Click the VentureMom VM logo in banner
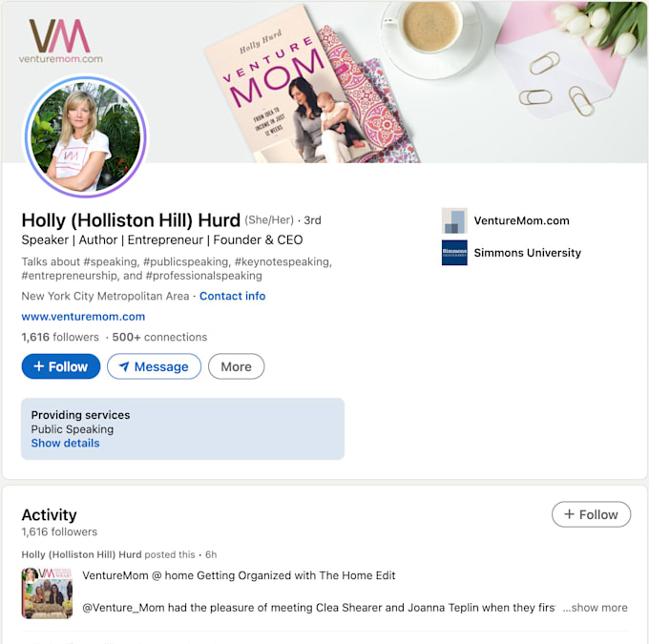This screenshot has height=644, width=649. [60, 41]
